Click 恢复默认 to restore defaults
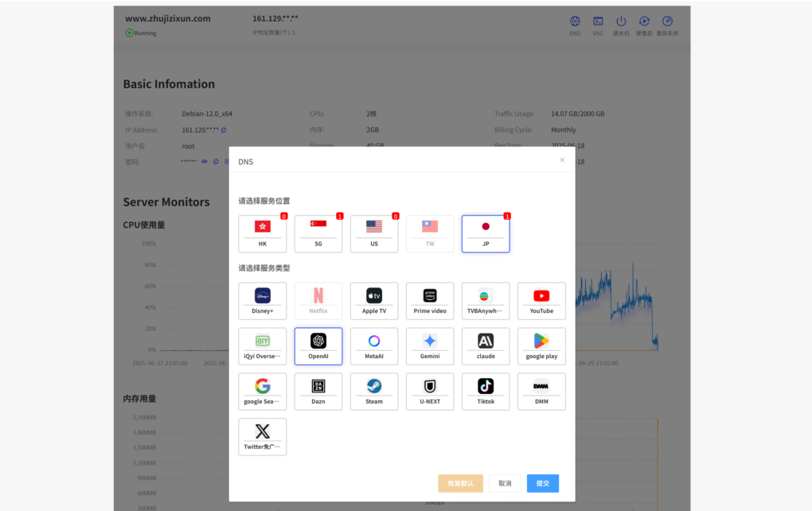The image size is (812, 511). click(x=460, y=483)
